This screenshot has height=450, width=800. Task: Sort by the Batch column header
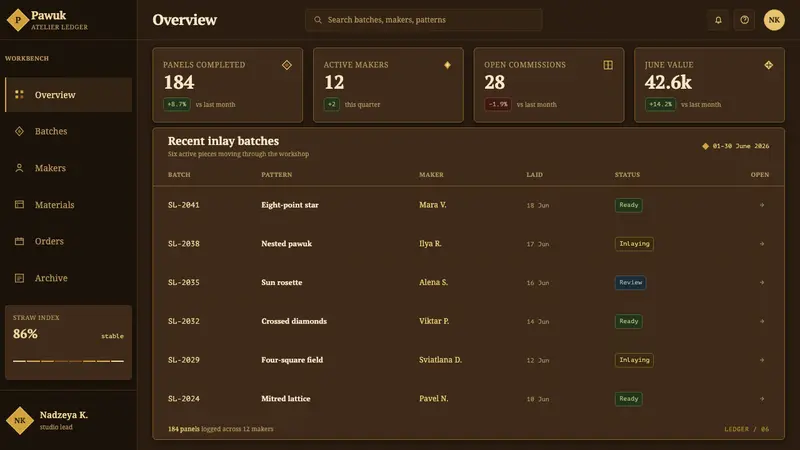pyautogui.click(x=179, y=174)
